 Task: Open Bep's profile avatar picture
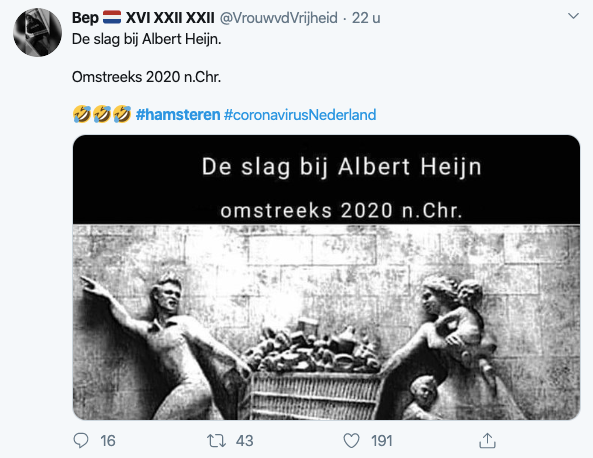click(x=37, y=33)
